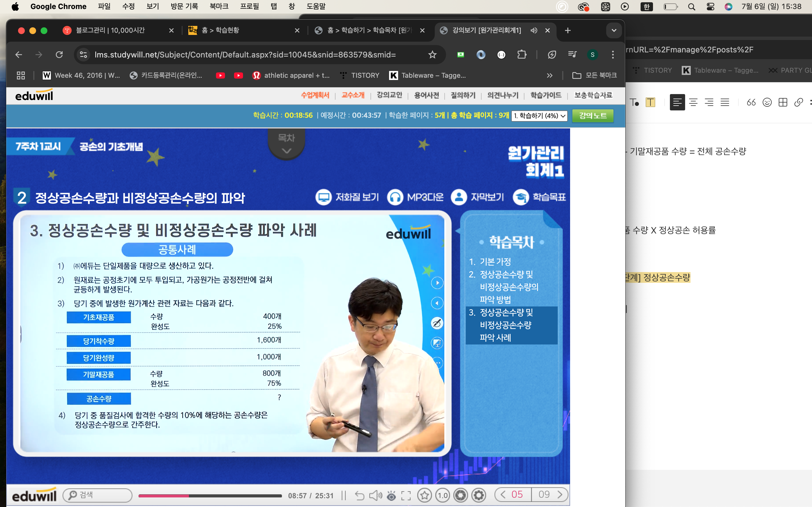Download audio via MP3다운 icon
The image size is (812, 507).
click(415, 197)
